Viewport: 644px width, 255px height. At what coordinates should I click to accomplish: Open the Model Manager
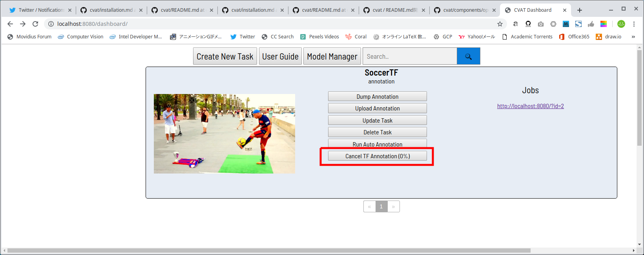click(x=332, y=56)
